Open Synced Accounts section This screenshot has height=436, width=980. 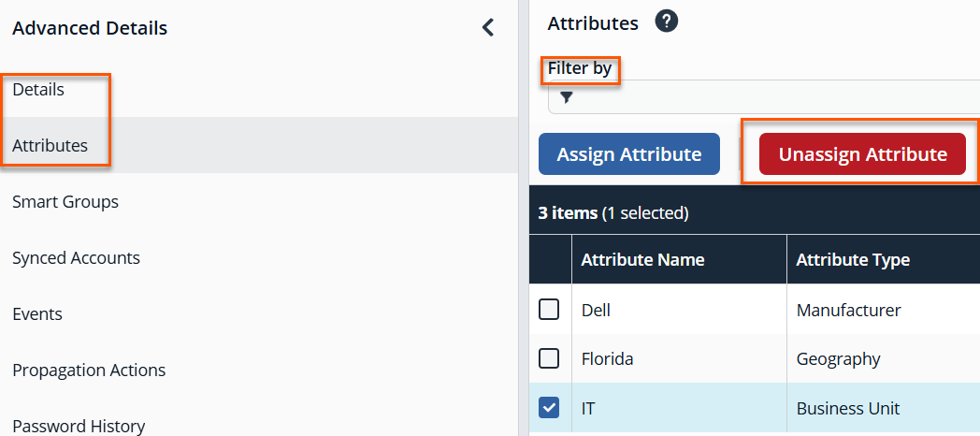(x=76, y=258)
